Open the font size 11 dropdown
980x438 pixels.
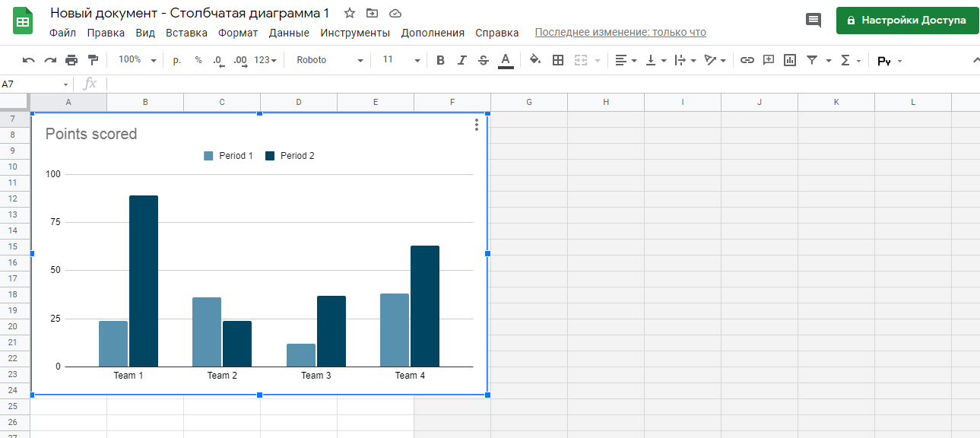click(x=401, y=60)
